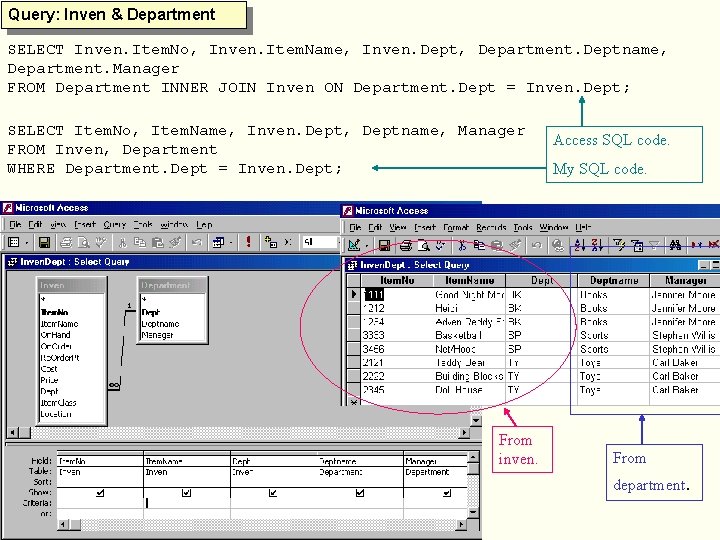
Task: Click the Find binoculars icon
Action: tap(675, 245)
